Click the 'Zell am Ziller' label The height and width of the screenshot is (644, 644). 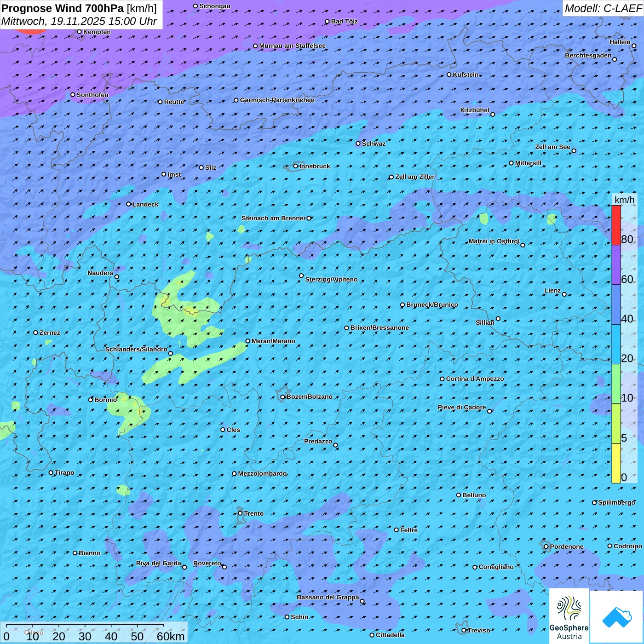pyautogui.click(x=415, y=177)
